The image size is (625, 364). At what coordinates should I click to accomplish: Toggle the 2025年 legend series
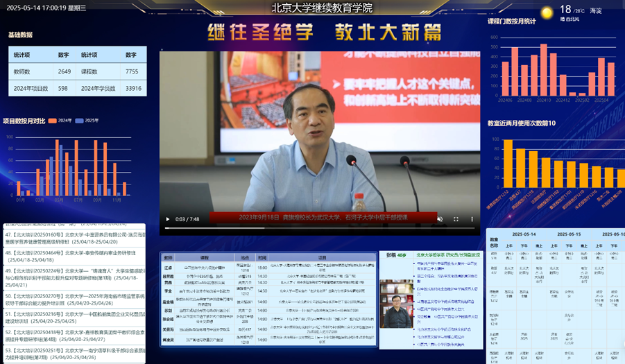(x=87, y=121)
